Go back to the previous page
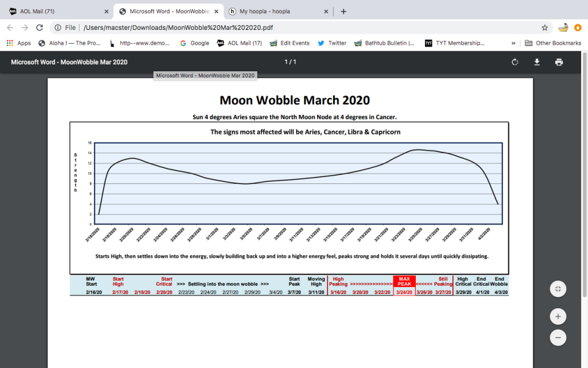This screenshot has width=588, height=368. (10, 28)
